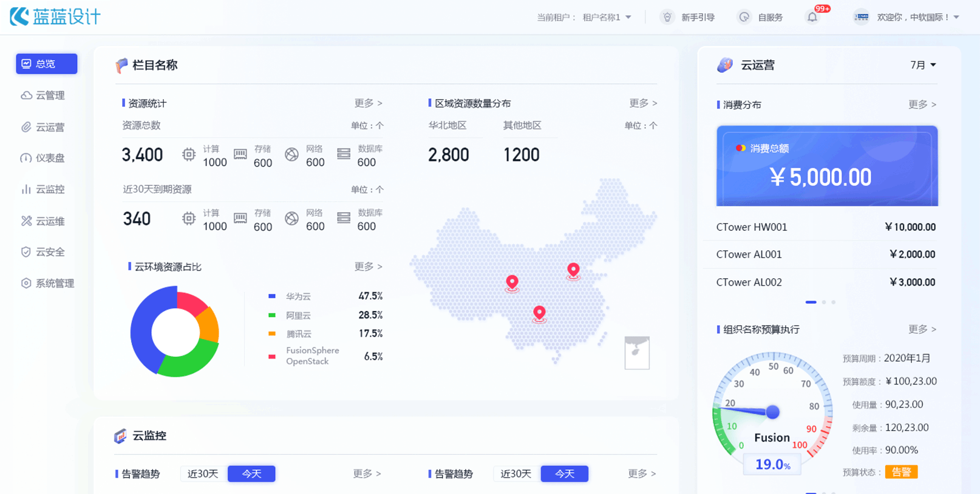Click 更多 link beside 资源统计

click(x=368, y=103)
